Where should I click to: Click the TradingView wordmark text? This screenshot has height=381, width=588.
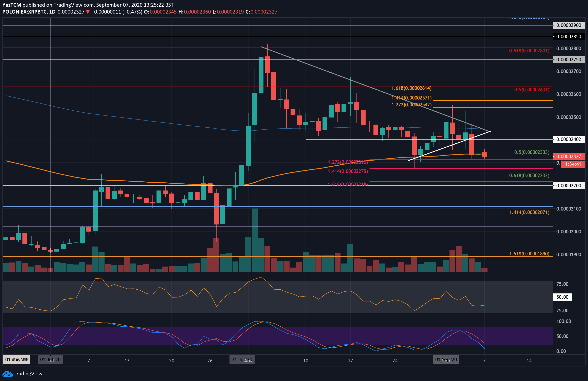28,374
